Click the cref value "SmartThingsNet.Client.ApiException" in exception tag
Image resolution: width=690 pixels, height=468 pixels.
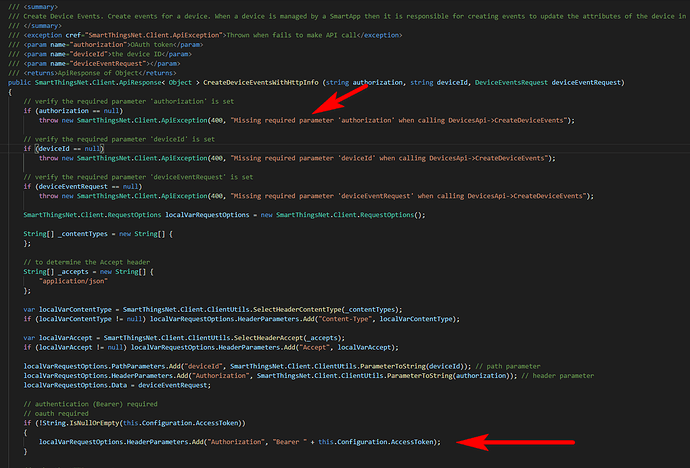[x=154, y=35]
